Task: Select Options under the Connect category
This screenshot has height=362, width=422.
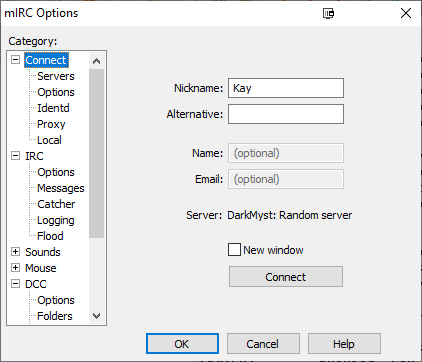Action: (56, 92)
